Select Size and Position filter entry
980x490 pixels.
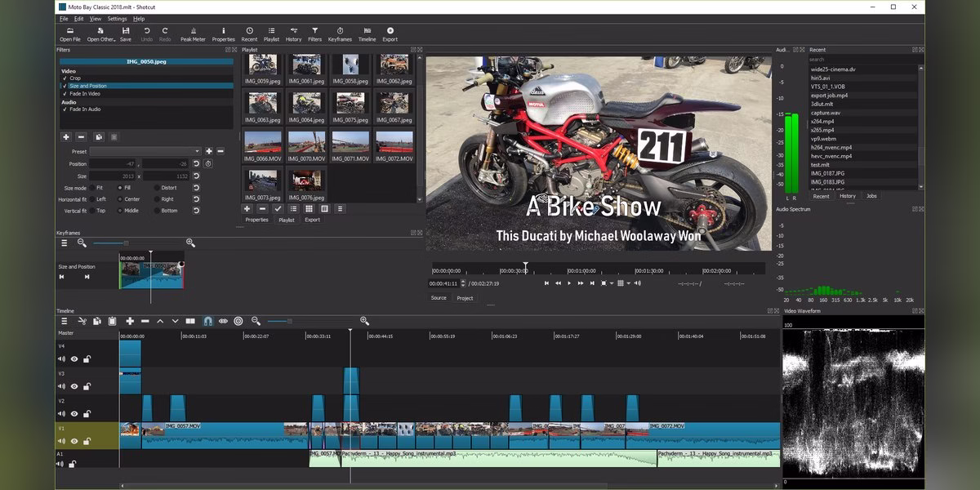click(147, 86)
